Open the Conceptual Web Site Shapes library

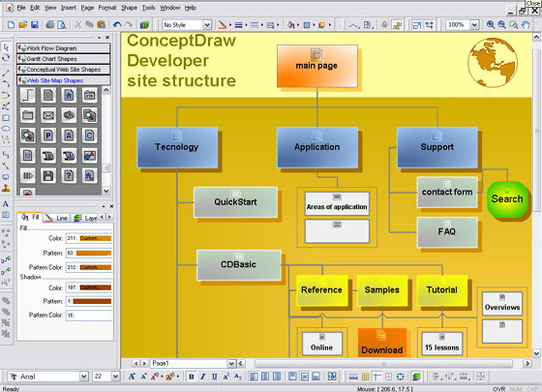(x=64, y=70)
